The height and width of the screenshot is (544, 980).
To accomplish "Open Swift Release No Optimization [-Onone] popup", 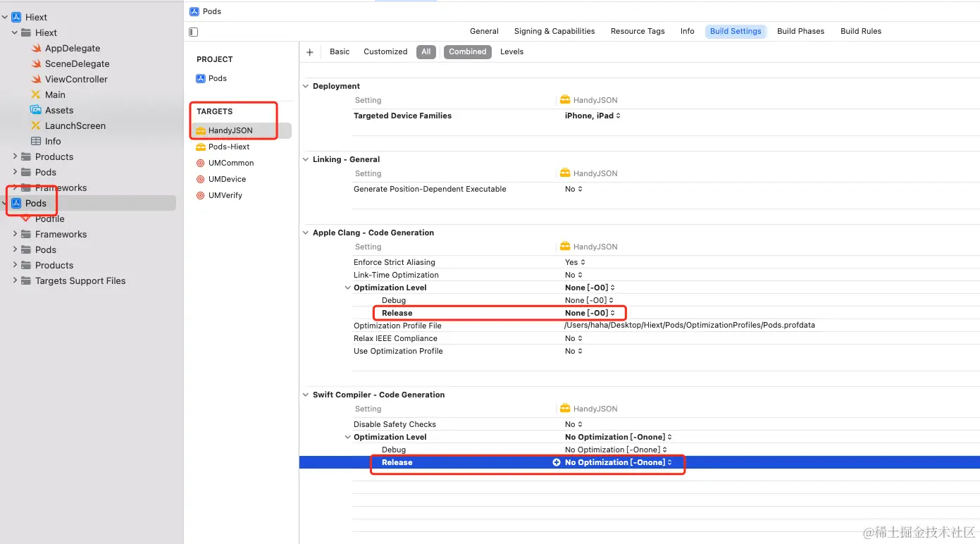I will [x=619, y=462].
